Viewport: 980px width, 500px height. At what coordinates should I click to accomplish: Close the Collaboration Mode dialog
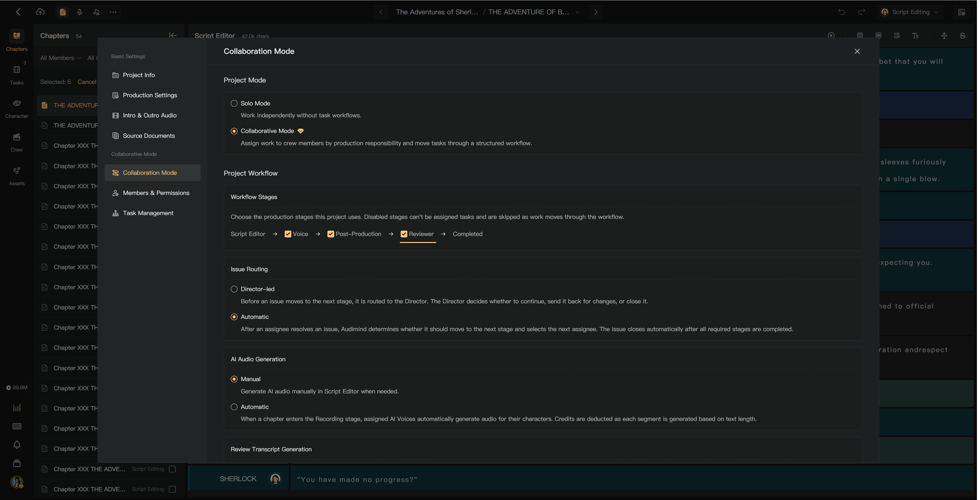point(857,51)
